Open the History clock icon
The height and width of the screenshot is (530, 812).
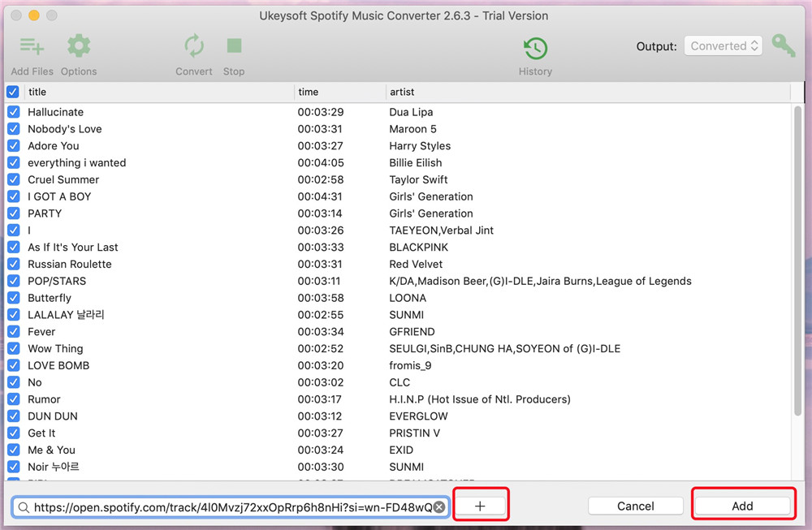[535, 49]
